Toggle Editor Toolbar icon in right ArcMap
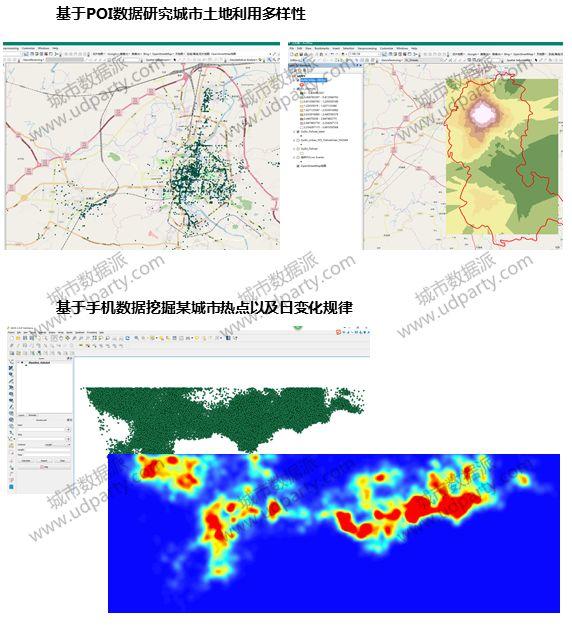 click(x=384, y=54)
